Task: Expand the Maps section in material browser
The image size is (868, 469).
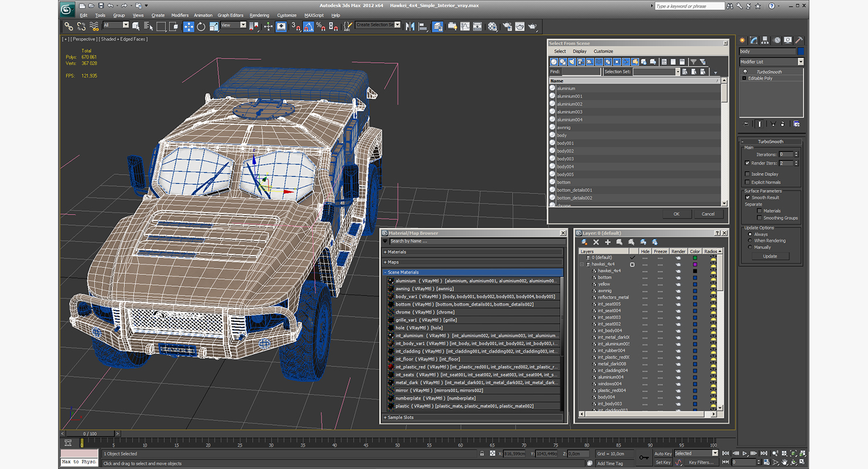Action: (393, 262)
